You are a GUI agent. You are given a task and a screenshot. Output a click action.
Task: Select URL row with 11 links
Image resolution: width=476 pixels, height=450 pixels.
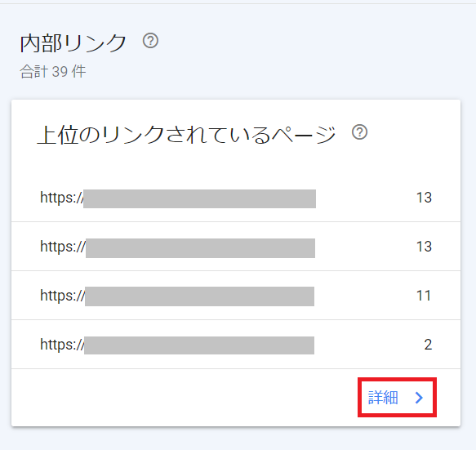click(x=236, y=296)
